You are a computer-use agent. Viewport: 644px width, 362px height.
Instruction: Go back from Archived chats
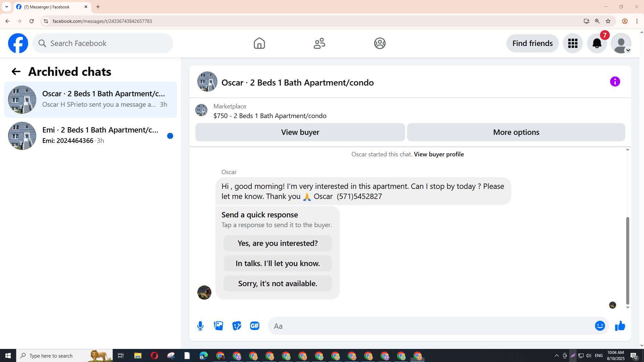pyautogui.click(x=16, y=71)
